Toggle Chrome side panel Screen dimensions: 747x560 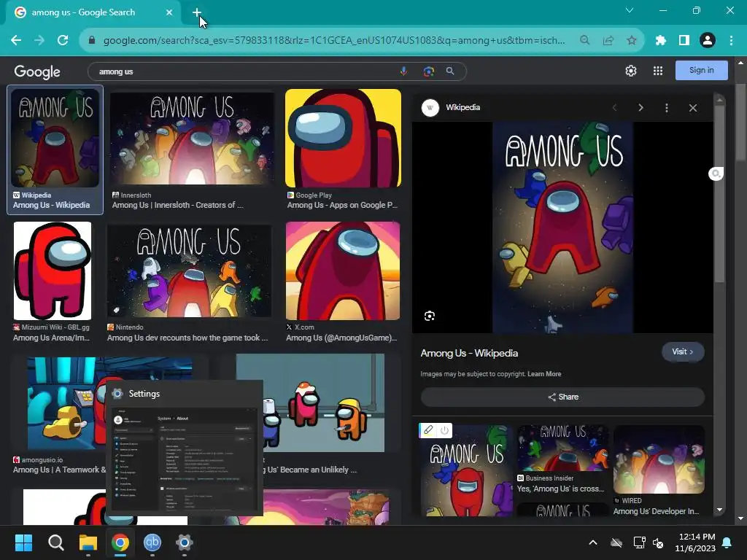point(684,41)
